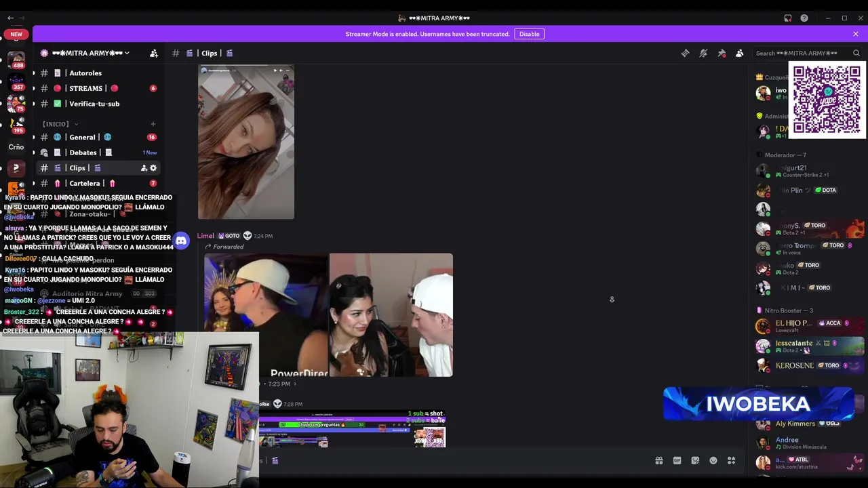Click Aly Kimmers member entry

810,424
